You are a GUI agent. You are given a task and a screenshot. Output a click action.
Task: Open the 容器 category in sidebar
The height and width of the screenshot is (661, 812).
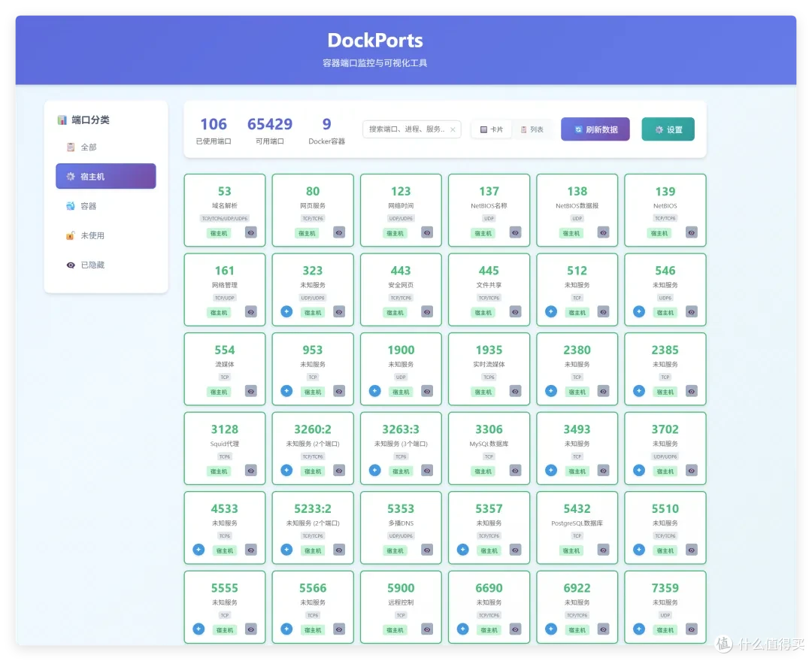click(106, 205)
